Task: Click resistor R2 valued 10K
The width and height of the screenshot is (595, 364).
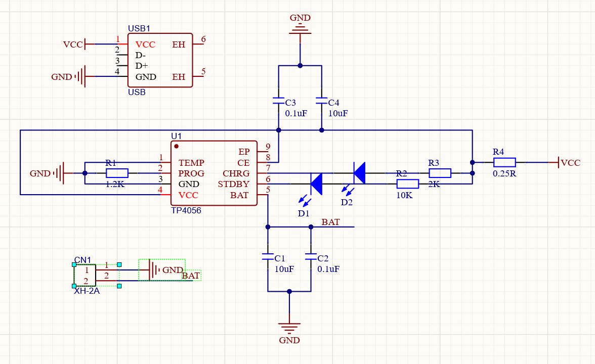Action: tap(408, 184)
